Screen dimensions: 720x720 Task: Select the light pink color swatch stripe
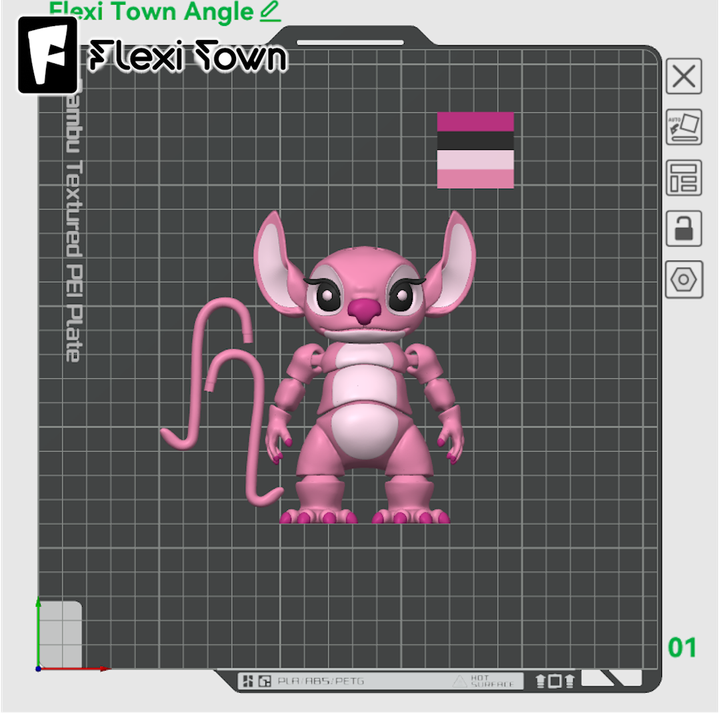(x=475, y=160)
